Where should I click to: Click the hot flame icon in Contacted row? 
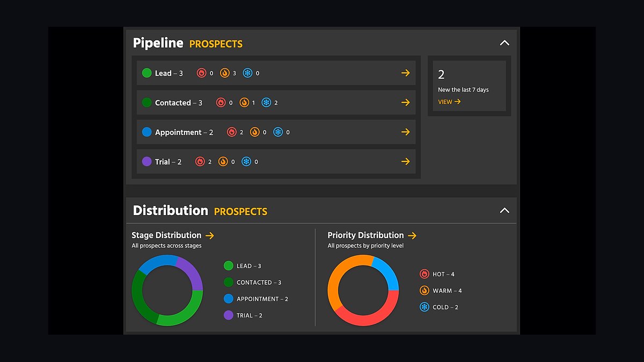click(221, 102)
